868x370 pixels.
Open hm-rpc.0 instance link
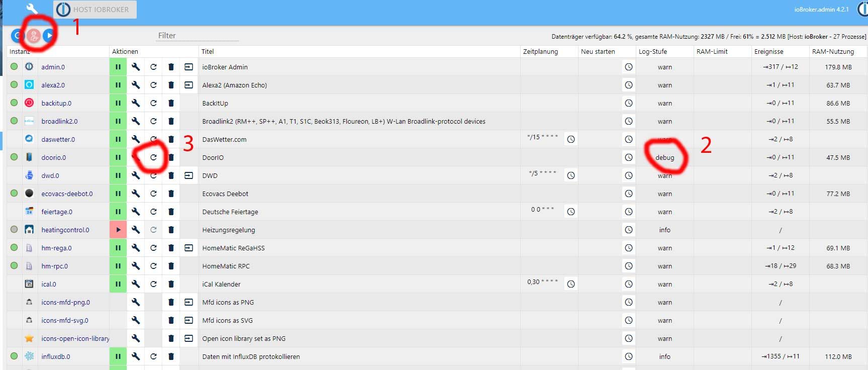tap(54, 266)
